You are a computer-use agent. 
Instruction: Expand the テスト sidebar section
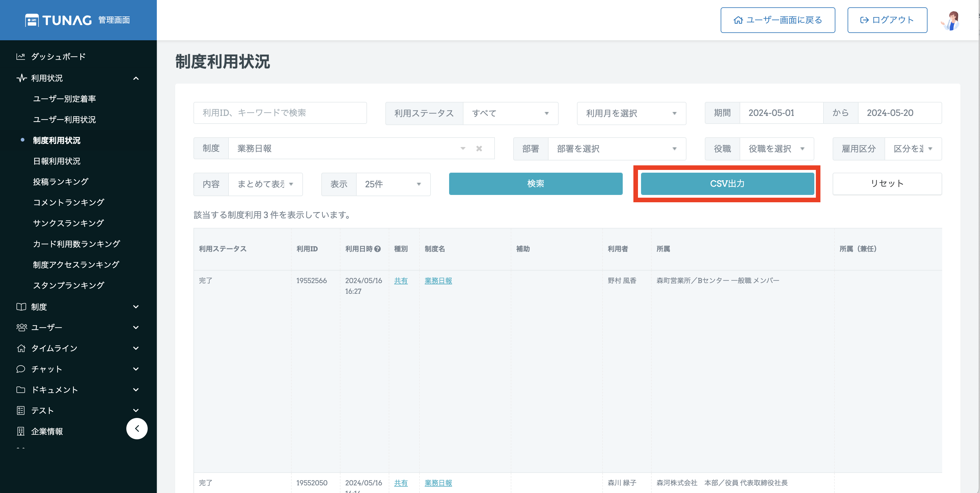click(136, 410)
